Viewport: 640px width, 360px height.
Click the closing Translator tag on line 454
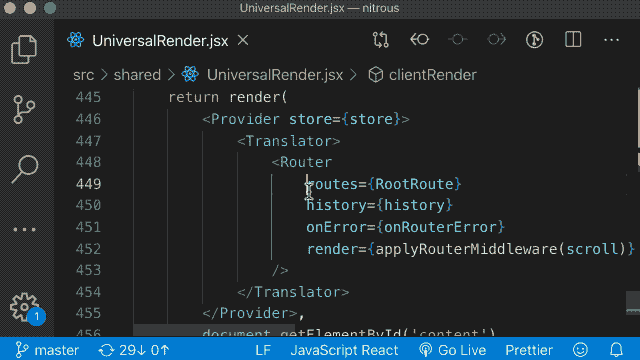click(x=293, y=292)
